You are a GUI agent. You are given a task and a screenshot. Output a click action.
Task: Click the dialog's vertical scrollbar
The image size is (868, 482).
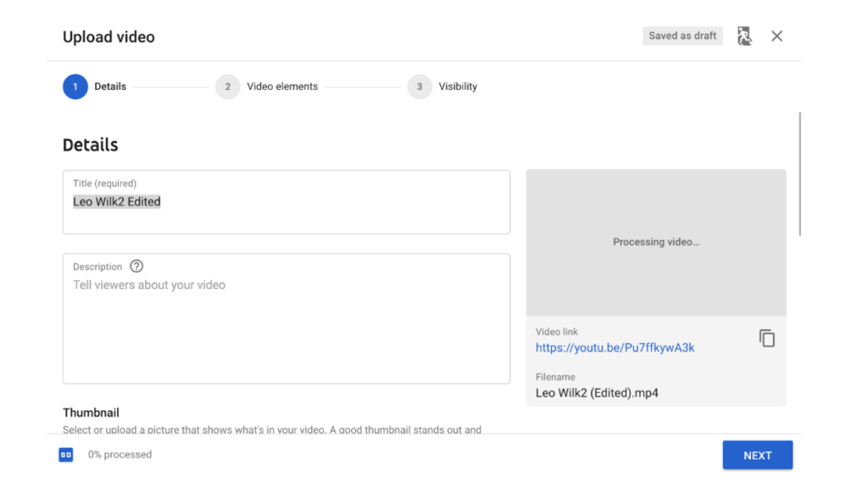[x=799, y=174]
